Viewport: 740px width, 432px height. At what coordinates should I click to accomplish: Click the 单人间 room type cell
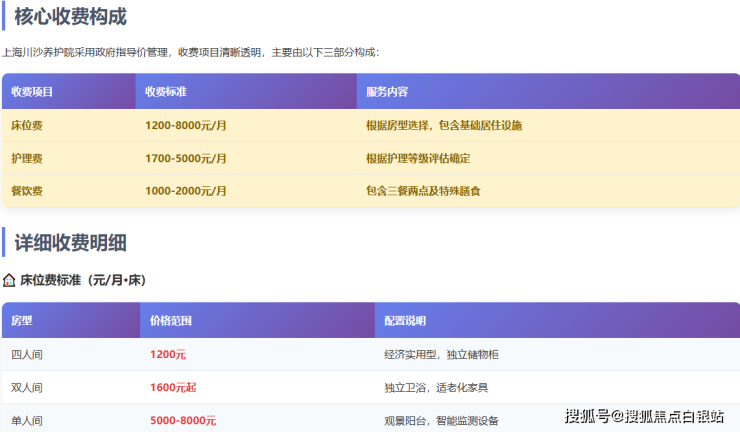[x=27, y=420]
